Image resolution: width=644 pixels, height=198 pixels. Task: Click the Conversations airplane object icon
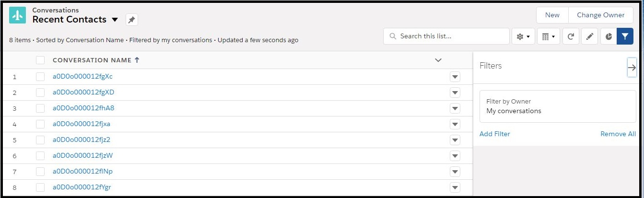(x=18, y=15)
